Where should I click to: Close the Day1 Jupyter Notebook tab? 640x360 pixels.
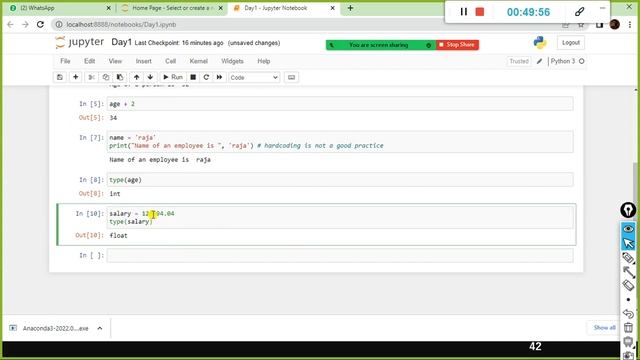(x=332, y=8)
